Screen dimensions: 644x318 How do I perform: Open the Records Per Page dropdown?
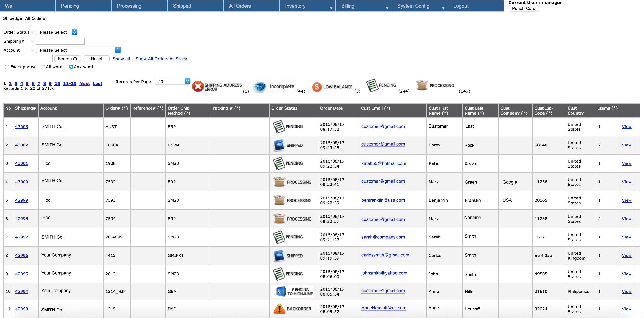point(172,81)
